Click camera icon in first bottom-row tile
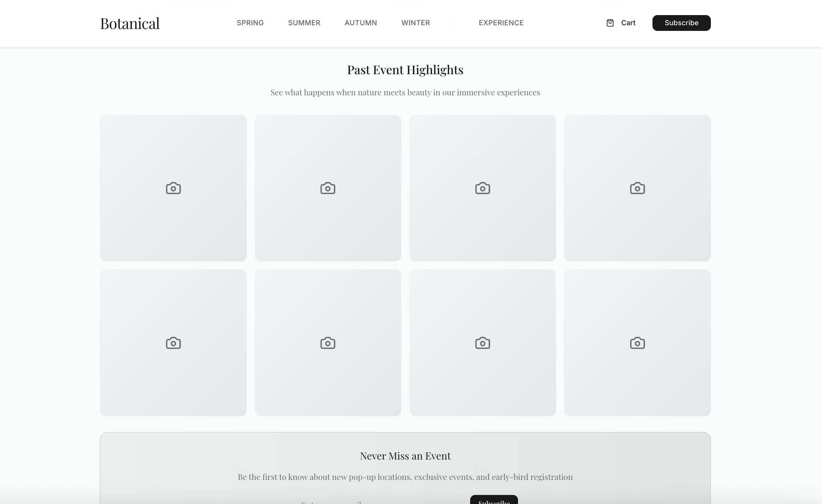The image size is (822, 504). pyautogui.click(x=173, y=343)
